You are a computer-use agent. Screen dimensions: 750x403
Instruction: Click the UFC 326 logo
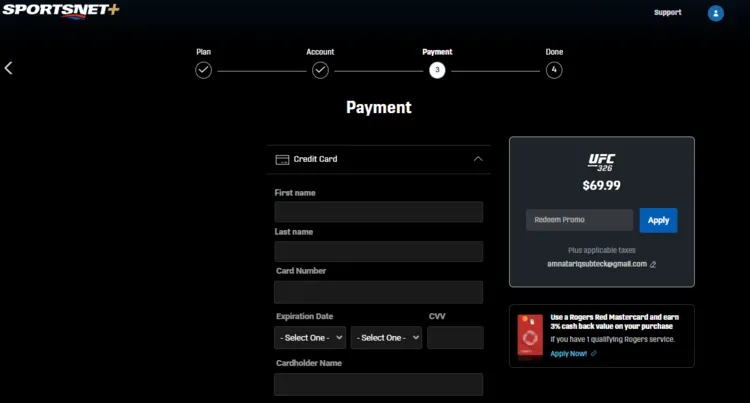(601, 161)
